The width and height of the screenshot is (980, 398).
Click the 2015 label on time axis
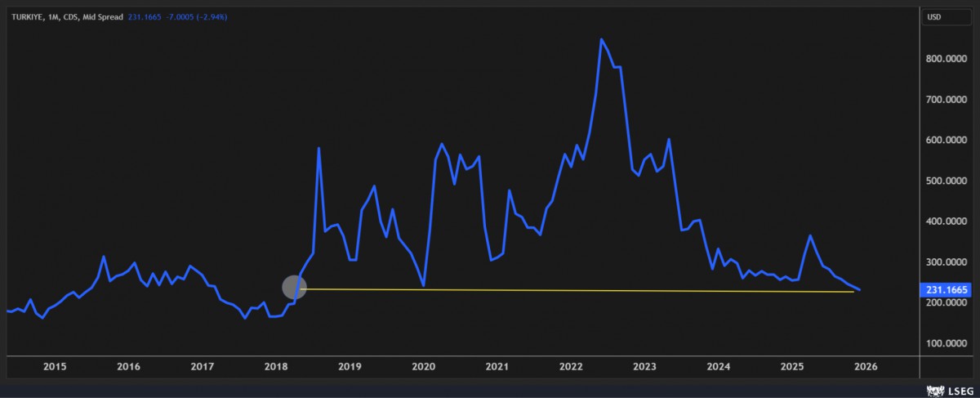coord(55,366)
